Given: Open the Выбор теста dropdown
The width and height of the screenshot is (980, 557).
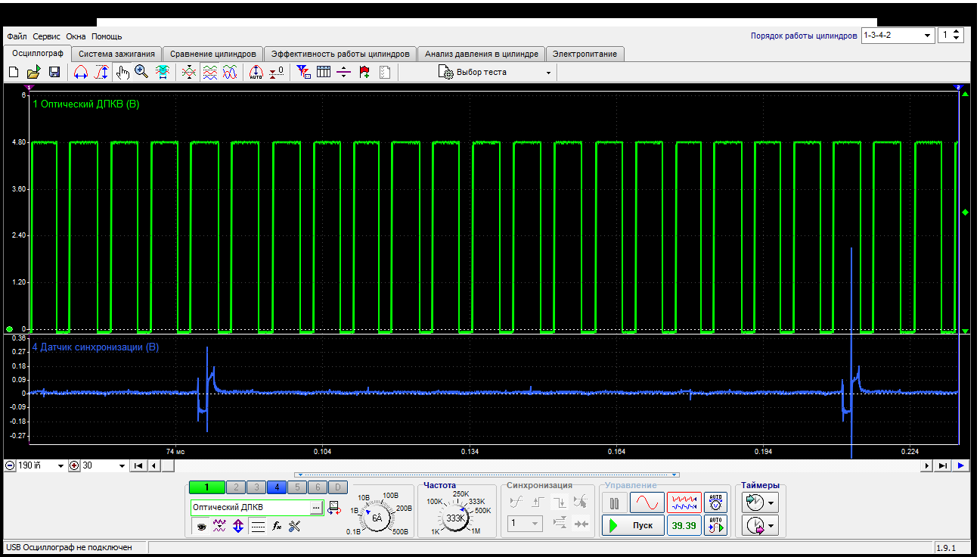Looking at the screenshot, I should [495, 73].
